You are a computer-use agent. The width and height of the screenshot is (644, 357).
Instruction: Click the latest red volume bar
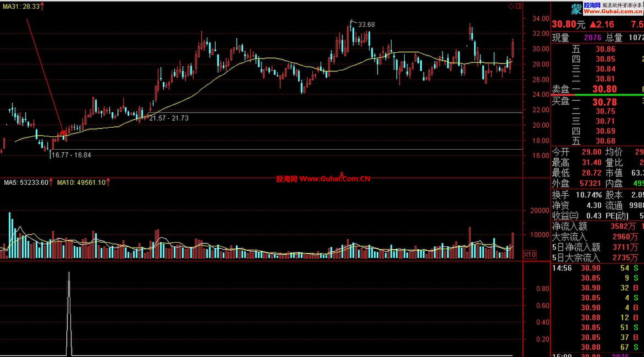513,246
